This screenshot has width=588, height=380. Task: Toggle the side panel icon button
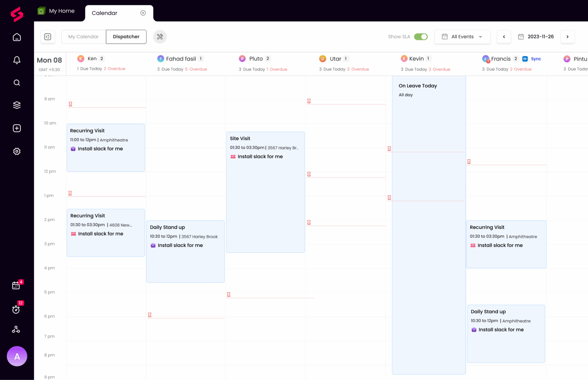tap(48, 37)
